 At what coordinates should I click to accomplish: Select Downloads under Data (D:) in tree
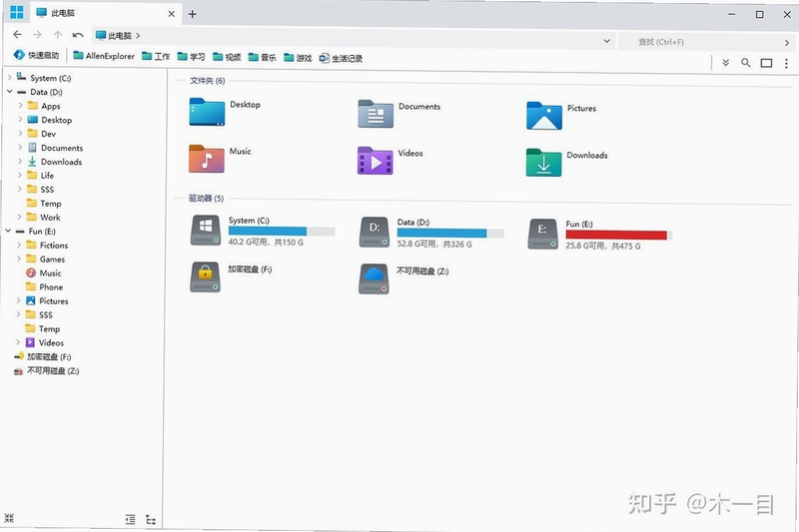click(55, 162)
